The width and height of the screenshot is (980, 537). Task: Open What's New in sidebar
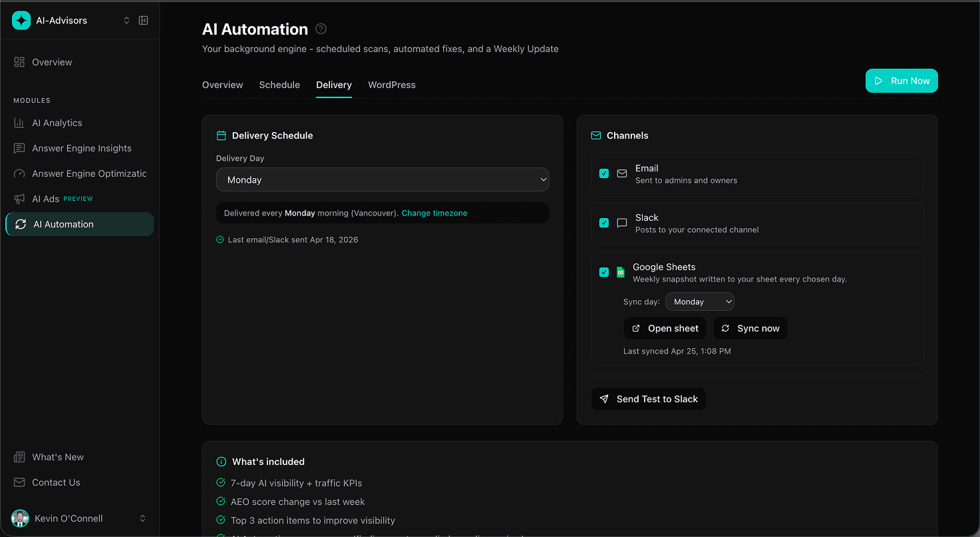[79, 457]
